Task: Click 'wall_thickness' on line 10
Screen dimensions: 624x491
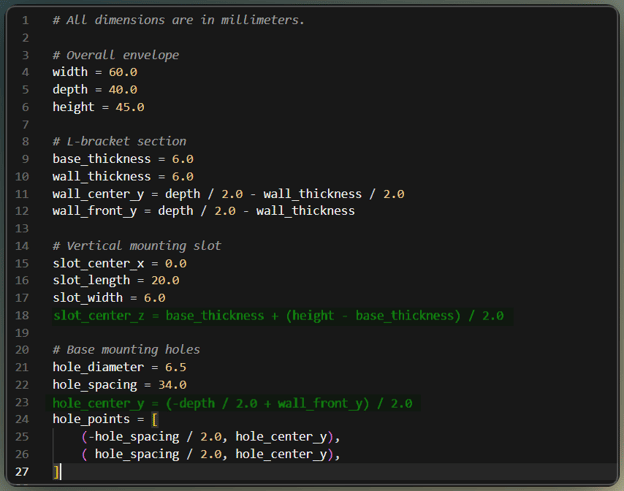Action: (101, 176)
